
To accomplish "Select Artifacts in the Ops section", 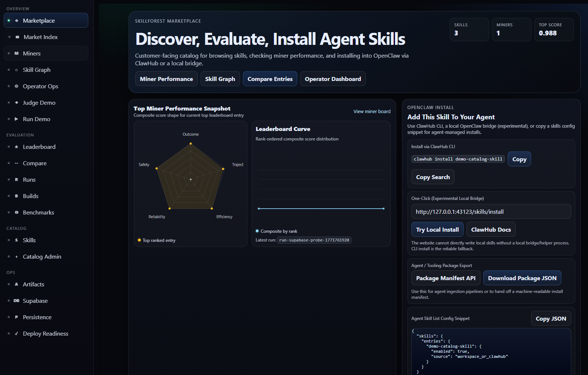I will 34,284.
